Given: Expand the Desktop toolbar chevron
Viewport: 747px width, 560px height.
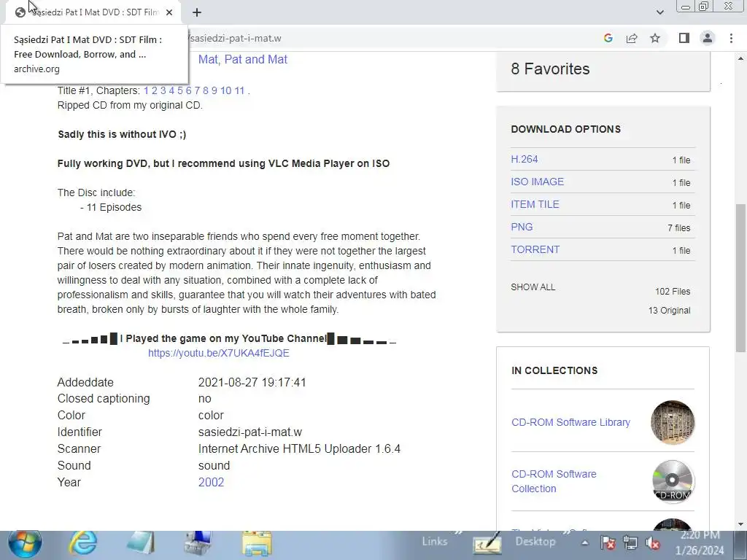Looking at the screenshot, I should point(566,533).
